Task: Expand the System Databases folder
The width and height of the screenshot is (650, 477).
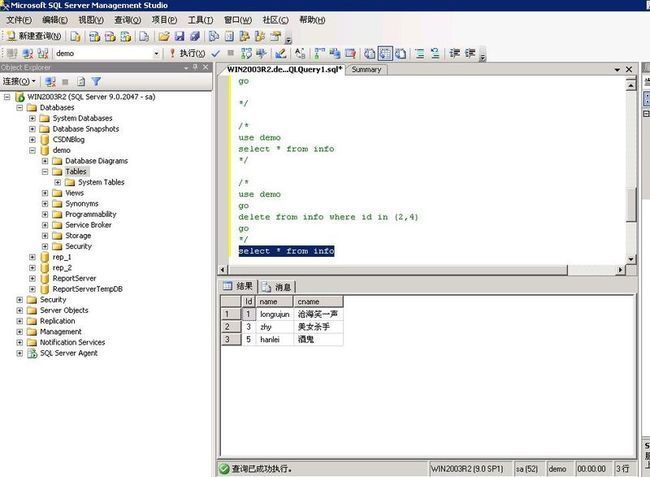Action: (32, 118)
